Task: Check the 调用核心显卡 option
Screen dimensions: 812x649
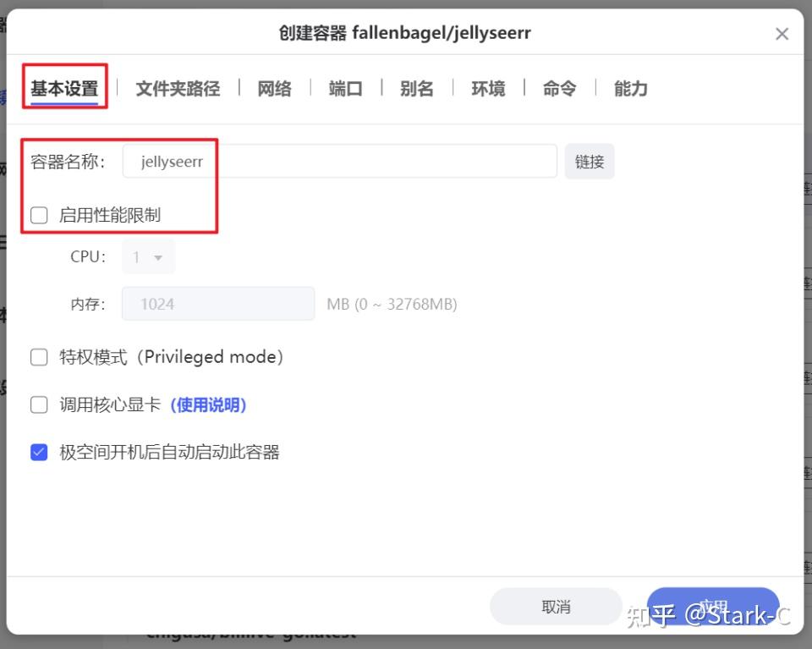Action: click(x=39, y=404)
